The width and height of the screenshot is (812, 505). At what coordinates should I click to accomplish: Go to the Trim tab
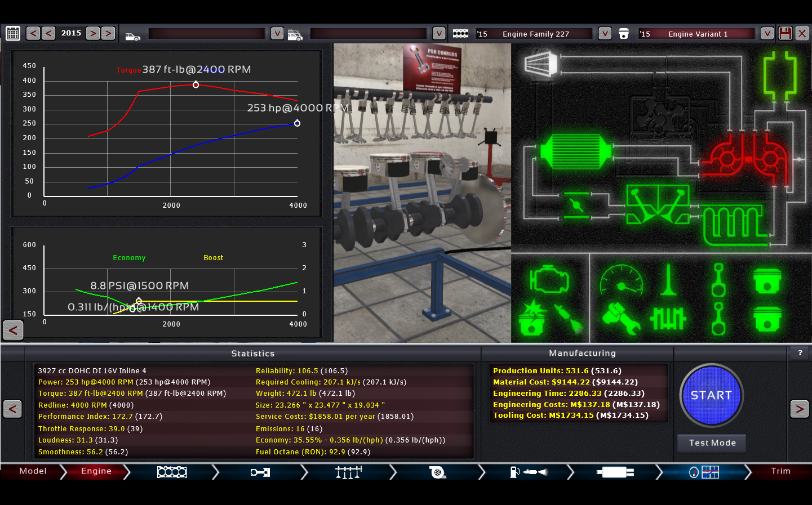coord(780,471)
